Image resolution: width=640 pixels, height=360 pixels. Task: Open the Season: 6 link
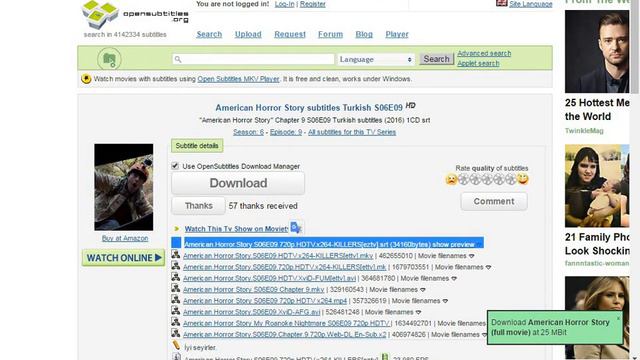[x=248, y=132]
